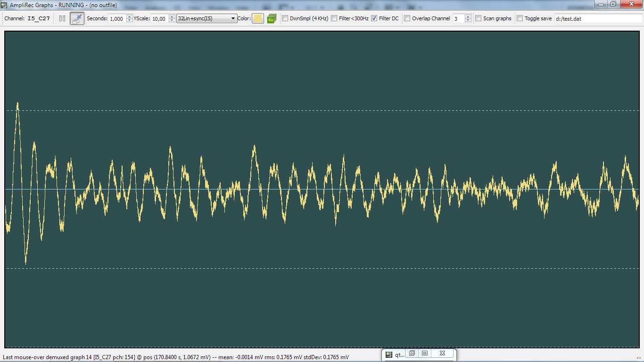Pause the running graph acquisition
644x362 pixels.
tap(62, 18)
